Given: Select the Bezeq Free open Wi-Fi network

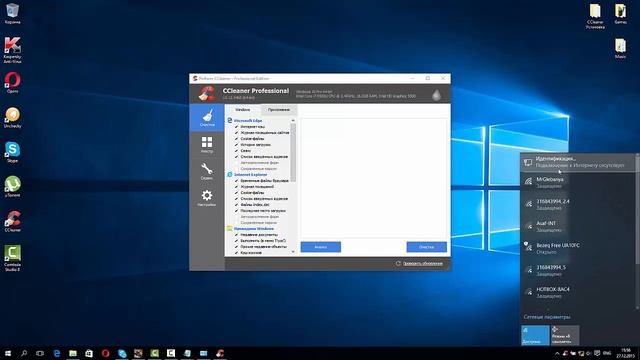Looking at the screenshot, I should click(x=578, y=248).
